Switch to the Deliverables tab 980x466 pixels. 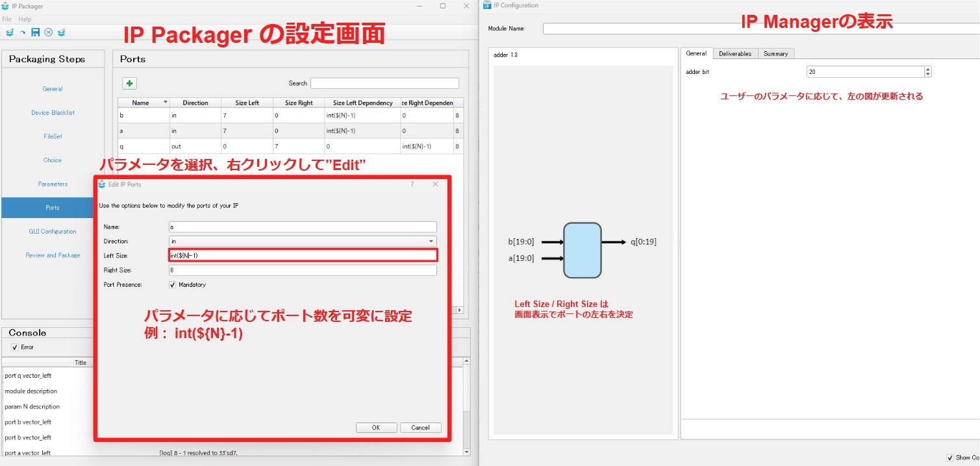tap(735, 54)
